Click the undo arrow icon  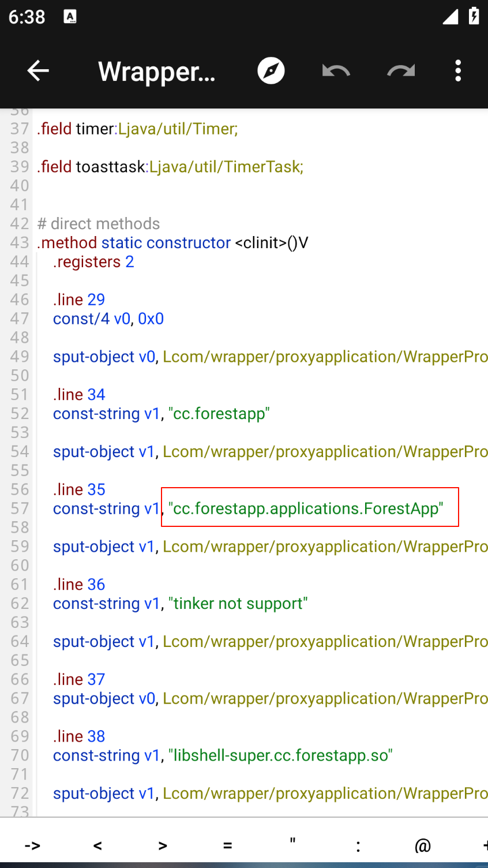click(336, 71)
